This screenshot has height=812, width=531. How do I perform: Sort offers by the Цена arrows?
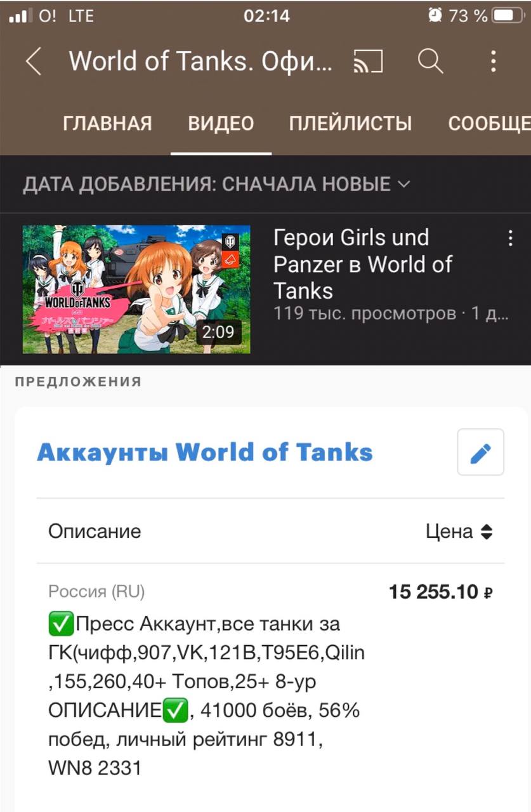pos(486,532)
